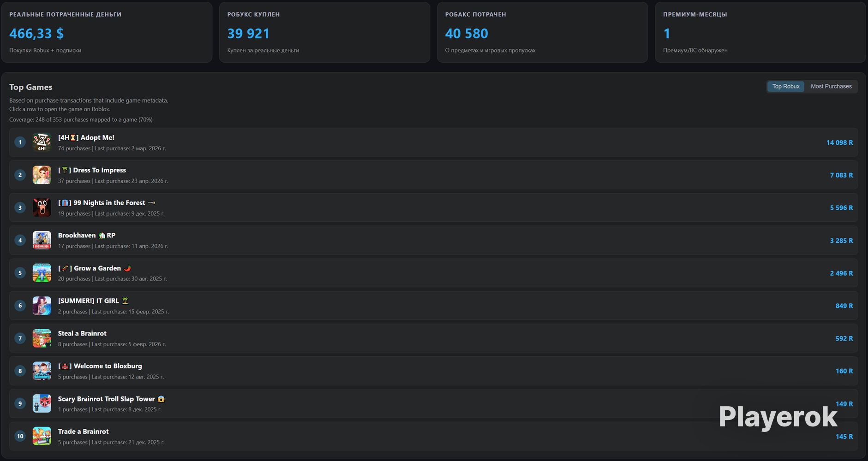This screenshot has height=461, width=868.
Task: Click rank badge 6 beside IT GIRL
Action: (x=20, y=306)
